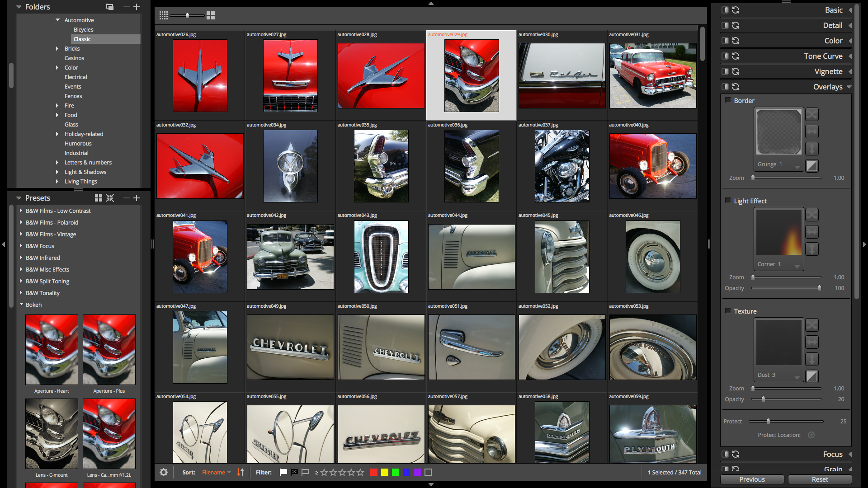Open the Grunge 1 border dropdown
868x488 pixels.
[797, 165]
